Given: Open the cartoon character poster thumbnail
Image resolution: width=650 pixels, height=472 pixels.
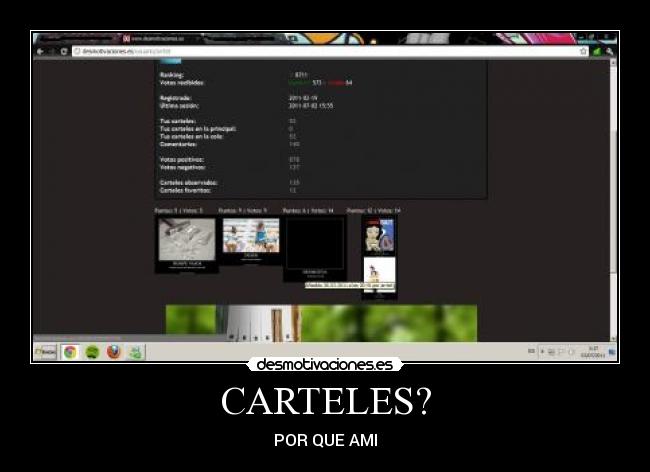Looking at the screenshot, I should click(379, 236).
